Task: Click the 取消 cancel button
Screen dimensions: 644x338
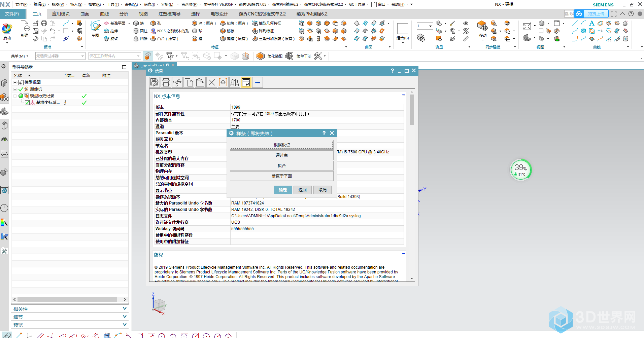Action: tap(323, 190)
